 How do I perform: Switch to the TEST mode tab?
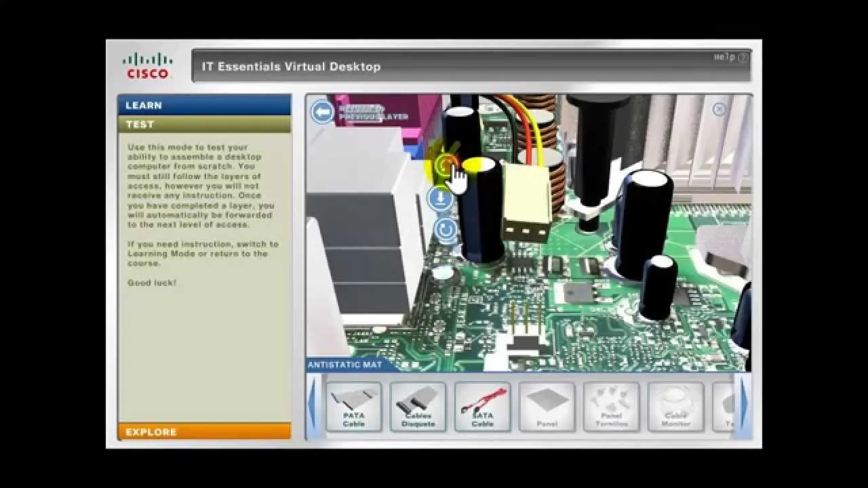[204, 124]
